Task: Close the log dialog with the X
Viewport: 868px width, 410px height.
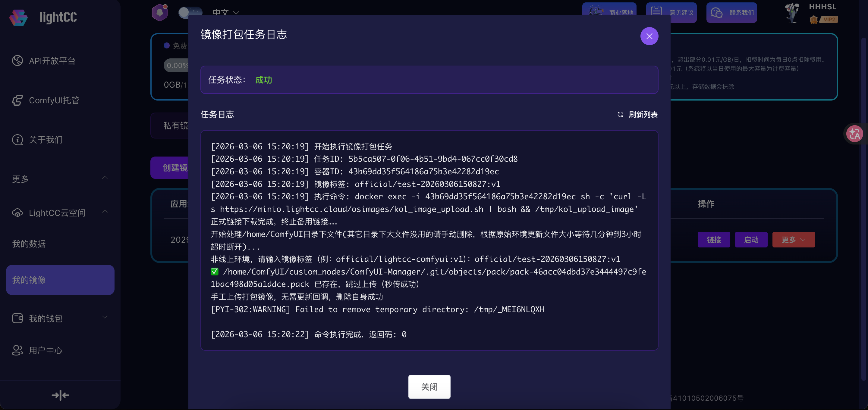Action: tap(649, 36)
